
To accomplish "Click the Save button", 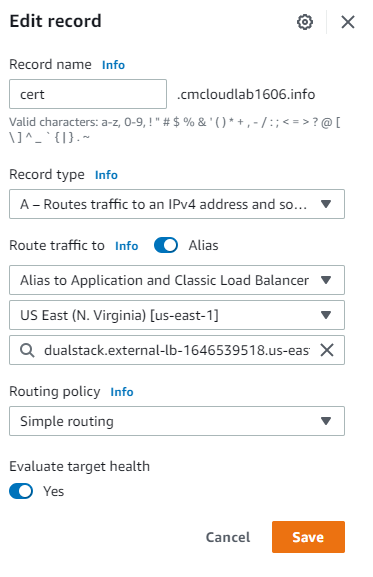I will click(x=308, y=537).
